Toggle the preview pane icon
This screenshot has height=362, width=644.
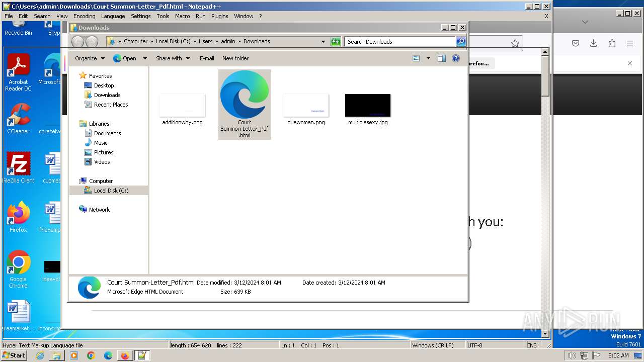click(x=442, y=58)
